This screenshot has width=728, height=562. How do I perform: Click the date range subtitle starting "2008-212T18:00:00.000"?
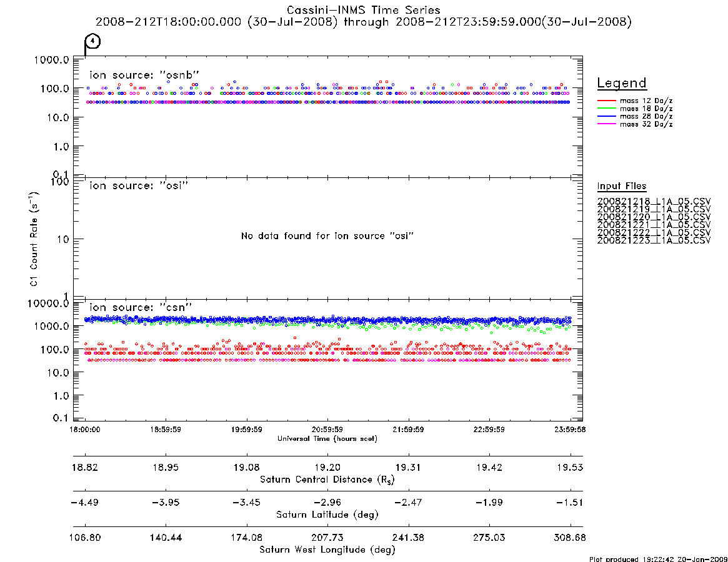[x=364, y=22]
